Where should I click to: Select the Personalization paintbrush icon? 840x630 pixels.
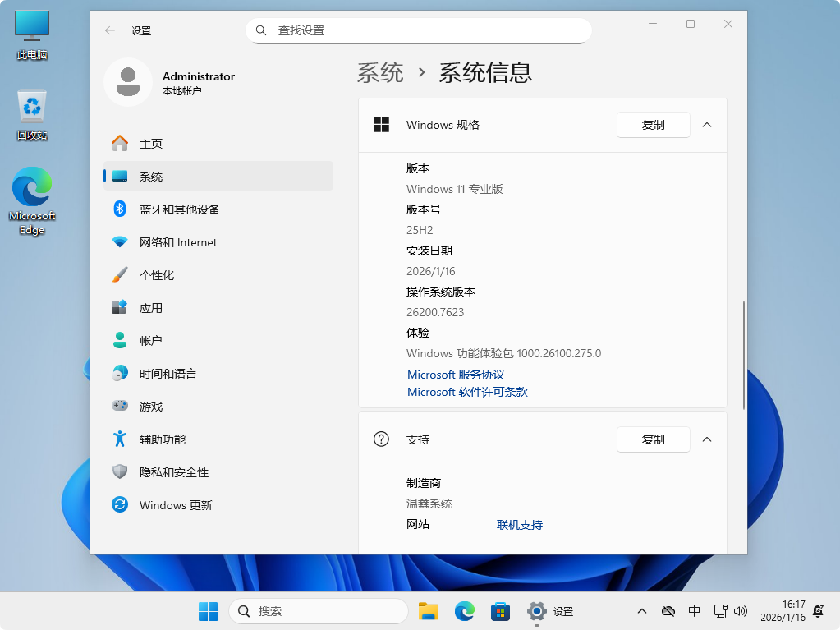(120, 274)
